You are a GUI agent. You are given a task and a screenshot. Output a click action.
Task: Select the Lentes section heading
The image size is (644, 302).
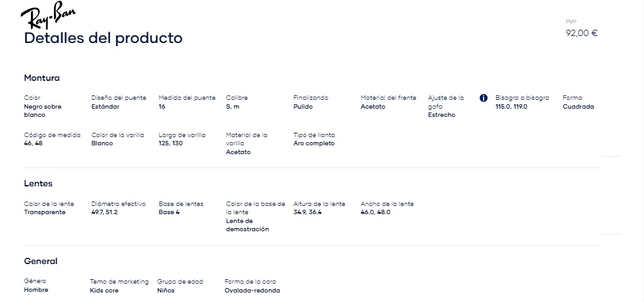click(x=38, y=184)
